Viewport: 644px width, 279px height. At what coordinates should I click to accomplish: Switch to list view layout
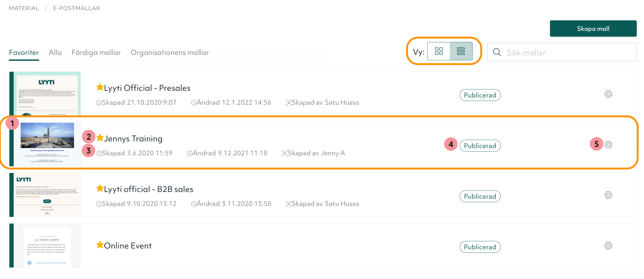coord(461,51)
